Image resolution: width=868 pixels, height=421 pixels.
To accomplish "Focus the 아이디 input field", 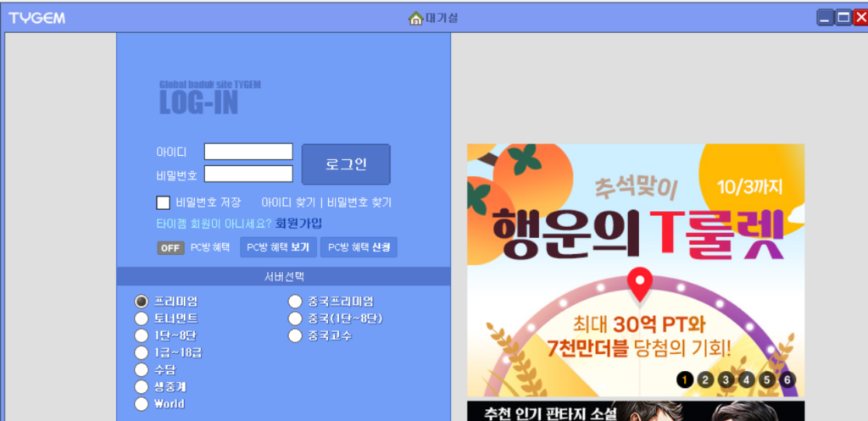I will click(x=248, y=152).
